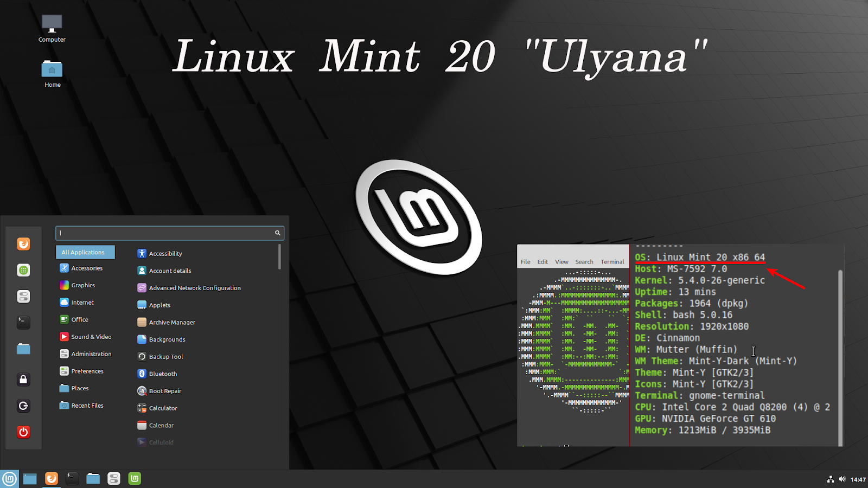
Task: Click the magnifier icon in the search box
Action: pos(277,233)
